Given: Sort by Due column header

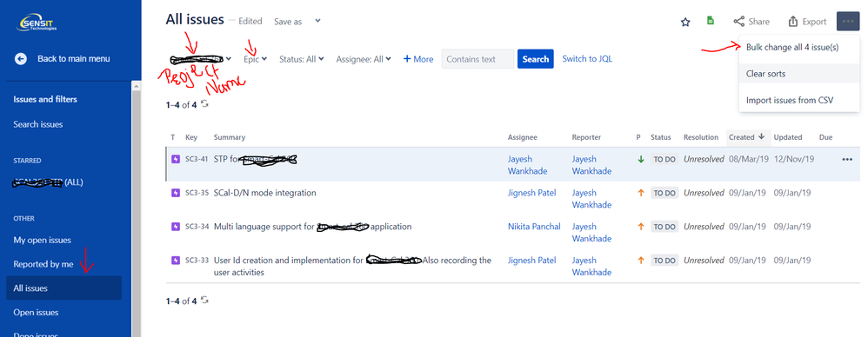Looking at the screenshot, I should pos(825,137).
